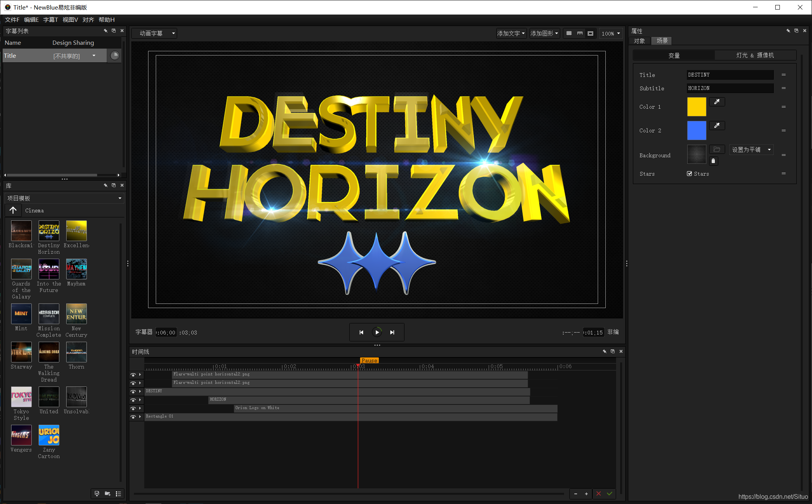Screen dimensions: 812x504
Task: Uncheck the Stars checkbox
Action: (x=690, y=174)
